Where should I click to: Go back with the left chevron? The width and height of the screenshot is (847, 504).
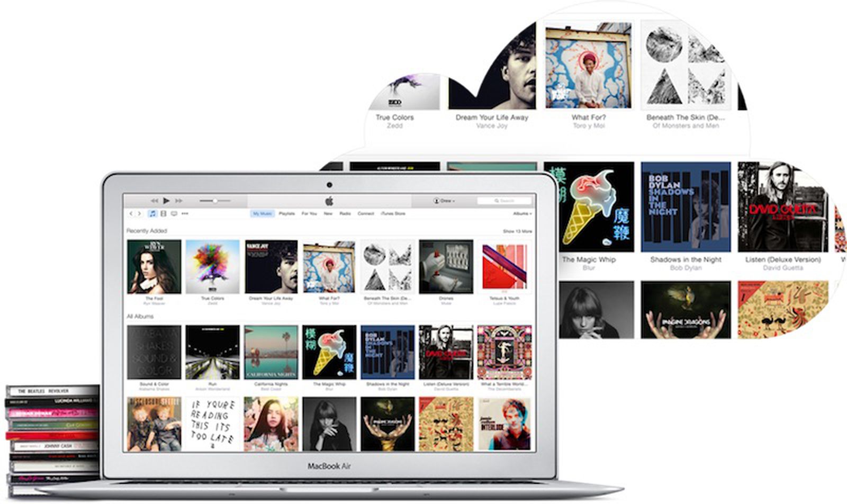tap(132, 214)
